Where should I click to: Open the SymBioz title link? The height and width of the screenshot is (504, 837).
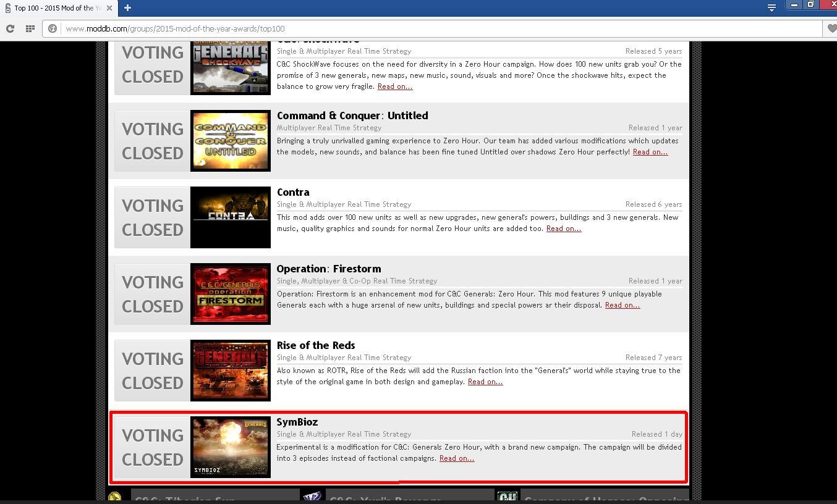click(297, 422)
